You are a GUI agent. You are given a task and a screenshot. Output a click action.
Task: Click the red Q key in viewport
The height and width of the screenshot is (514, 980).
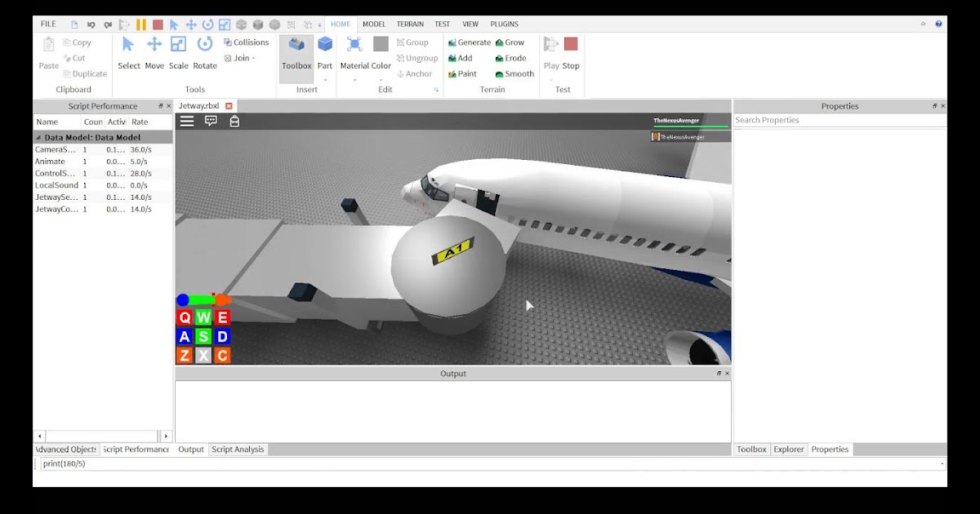pyautogui.click(x=185, y=317)
